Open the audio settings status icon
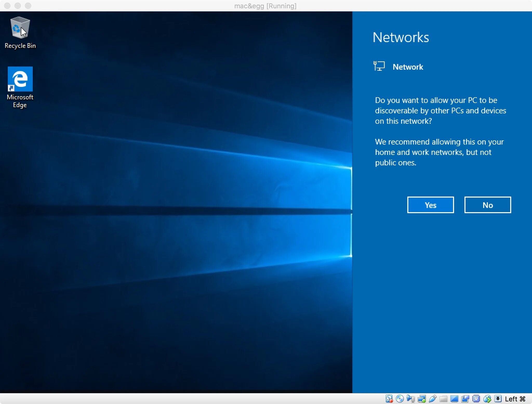 411,399
